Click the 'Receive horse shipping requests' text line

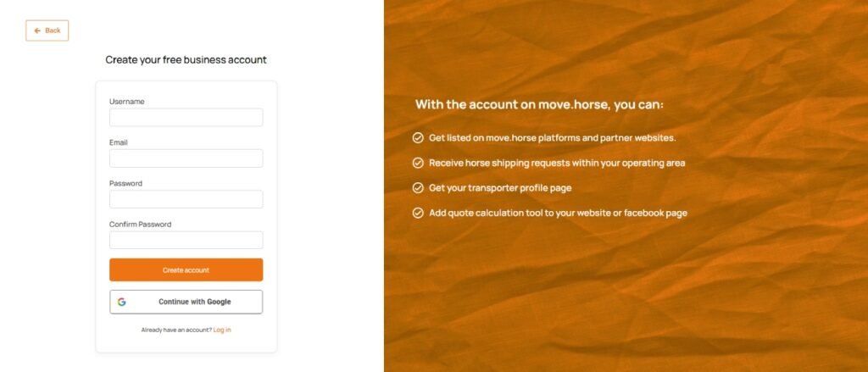coord(557,163)
